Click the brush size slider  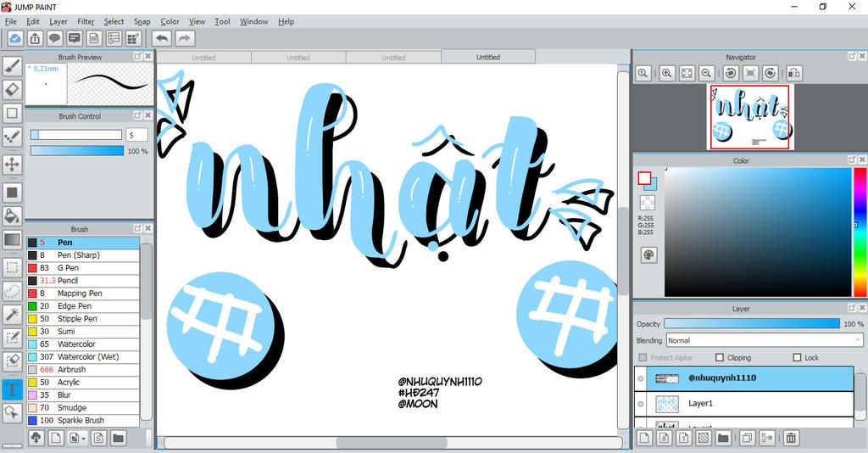click(x=76, y=135)
